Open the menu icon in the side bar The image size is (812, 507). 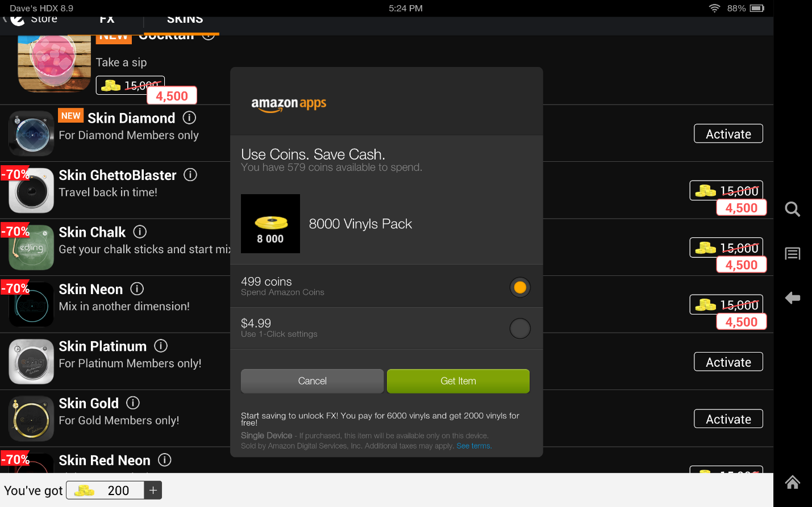coord(793,253)
